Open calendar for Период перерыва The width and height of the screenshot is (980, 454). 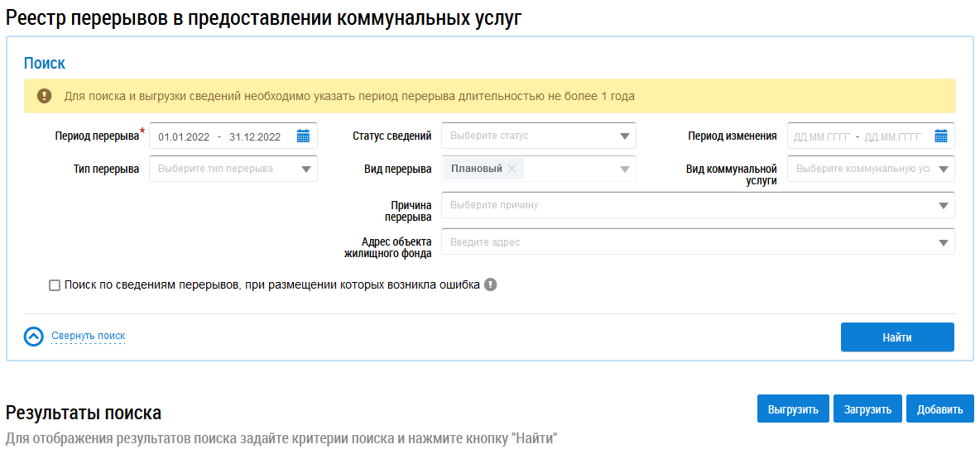coord(303,136)
